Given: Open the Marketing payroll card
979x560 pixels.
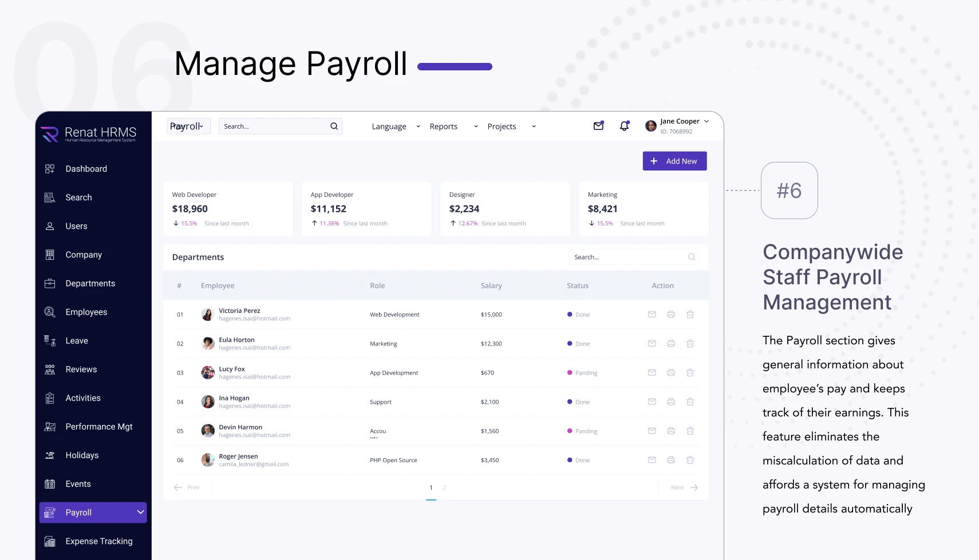Looking at the screenshot, I should click(644, 209).
